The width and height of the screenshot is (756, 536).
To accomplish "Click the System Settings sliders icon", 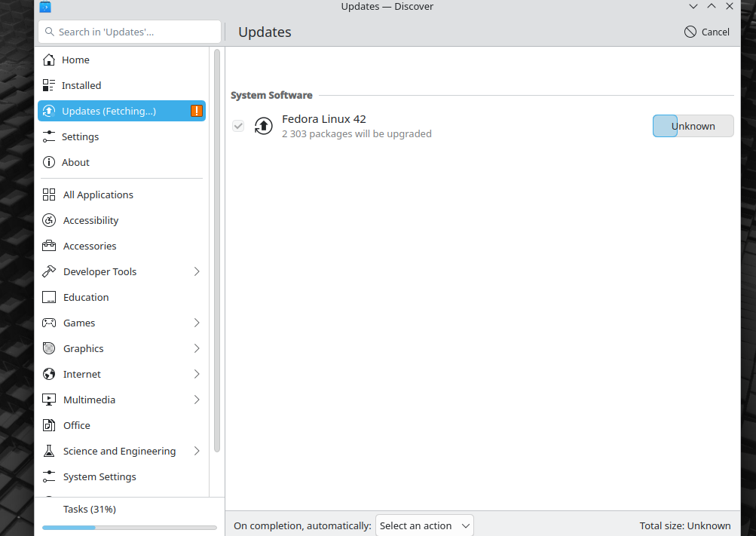I will pyautogui.click(x=49, y=476).
